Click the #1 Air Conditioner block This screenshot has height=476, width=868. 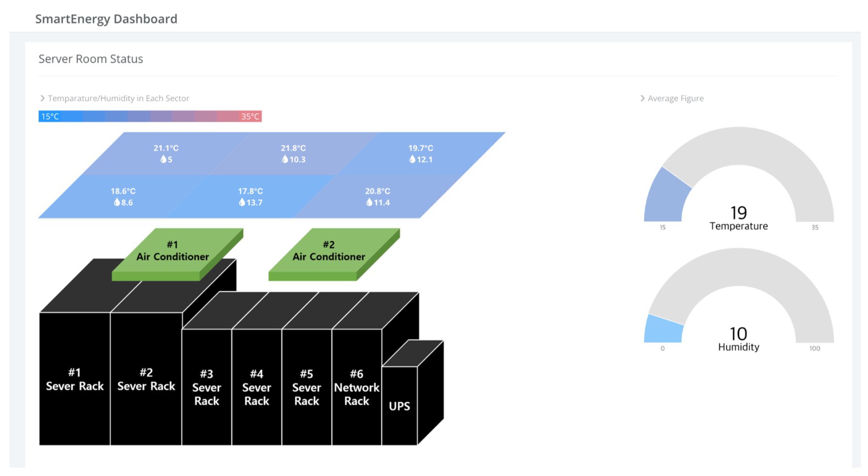click(x=172, y=251)
